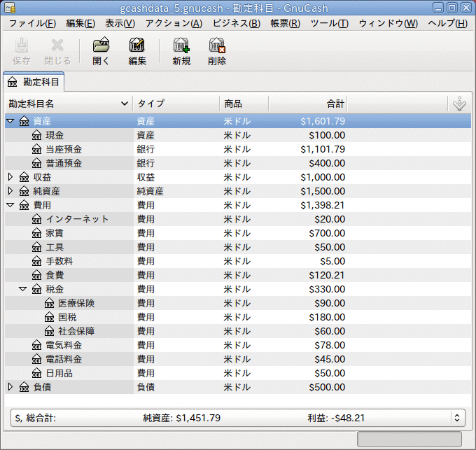Viewport: 476px width, 450px height.
Task: Click the 商品 column header
Action: 244,104
